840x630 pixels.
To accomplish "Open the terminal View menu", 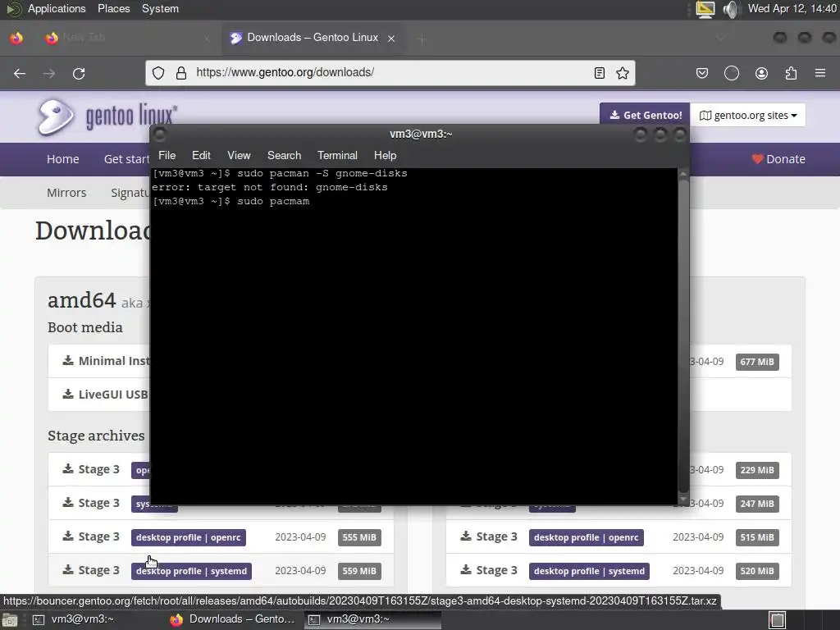I will (x=239, y=155).
